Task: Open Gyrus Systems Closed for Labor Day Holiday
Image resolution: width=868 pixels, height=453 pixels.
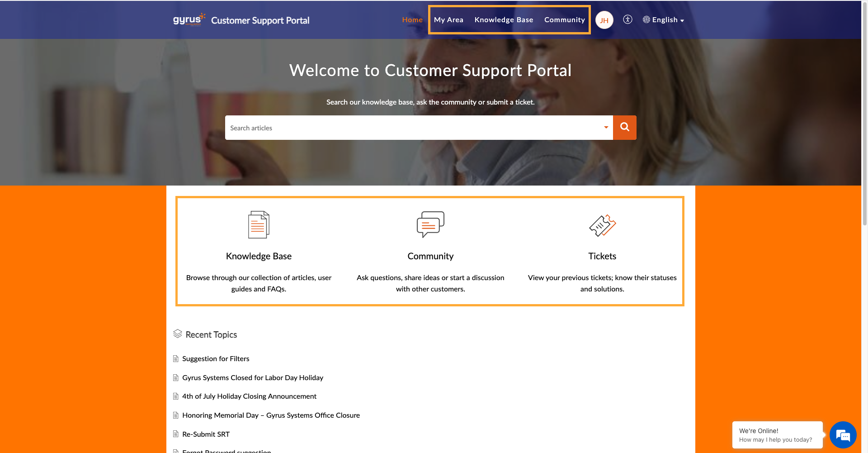Action: click(253, 378)
